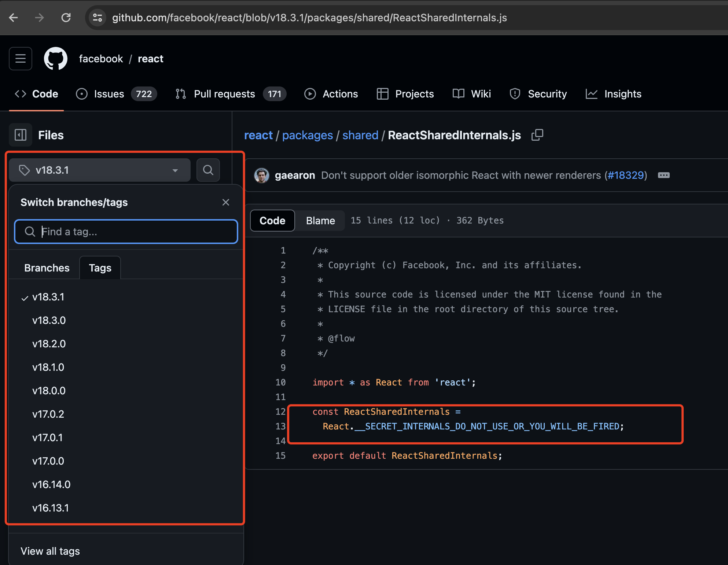Expand commit message ellipsis icon

click(663, 176)
